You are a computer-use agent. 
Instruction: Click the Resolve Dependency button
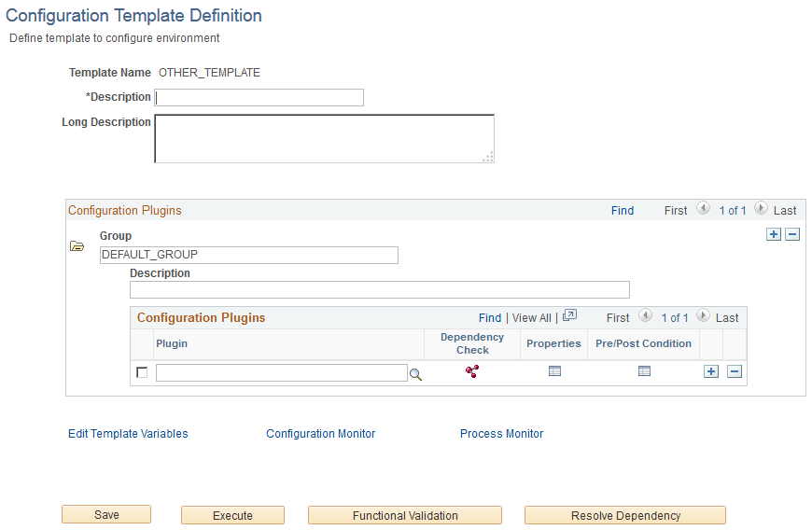point(625,515)
